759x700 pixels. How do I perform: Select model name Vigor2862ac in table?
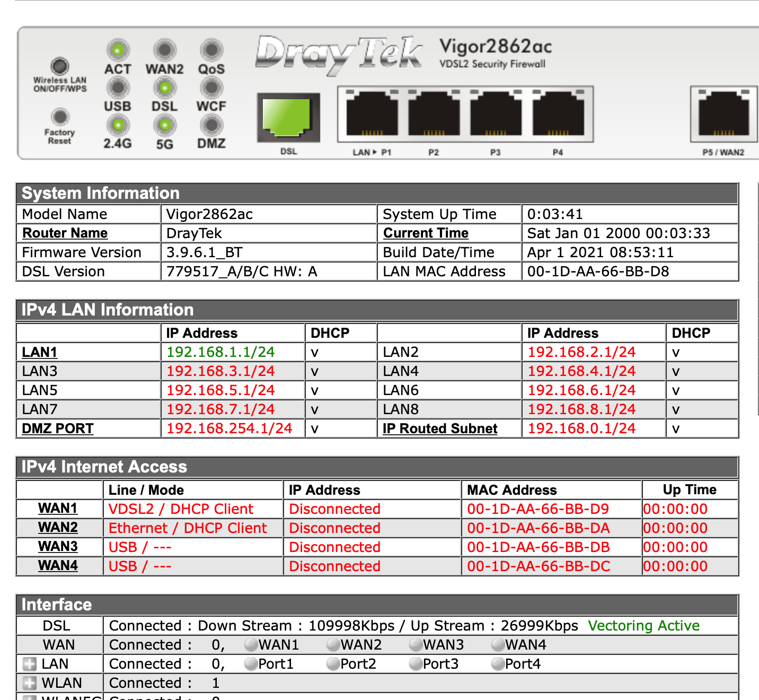[209, 214]
